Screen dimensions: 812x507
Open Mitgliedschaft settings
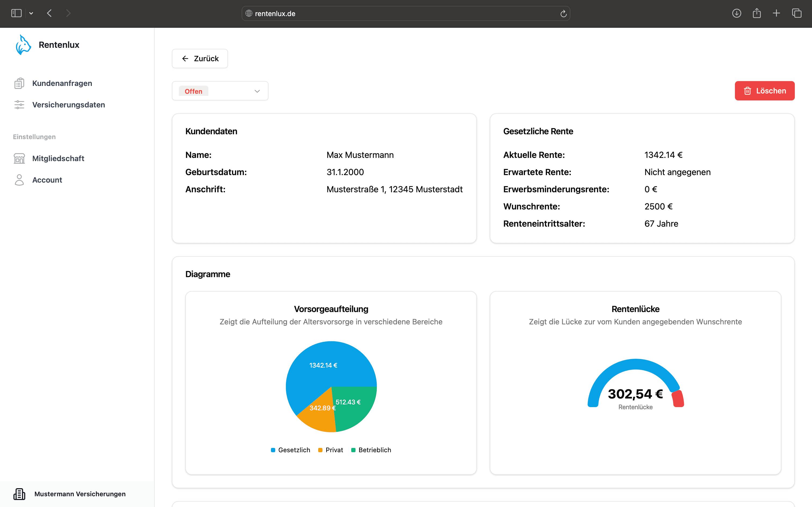pyautogui.click(x=58, y=158)
